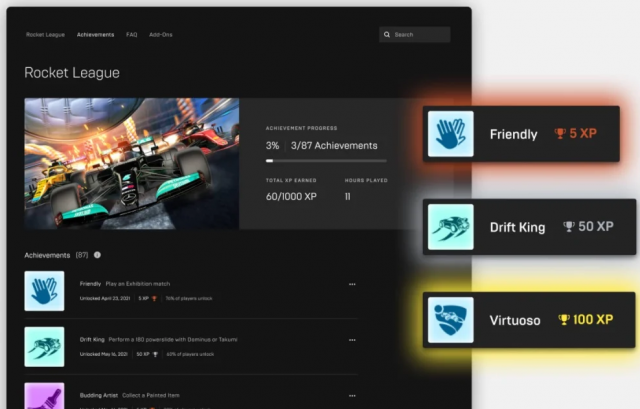Image resolution: width=640 pixels, height=409 pixels.
Task: Open the more options menu for Drift King
Action: (x=352, y=340)
